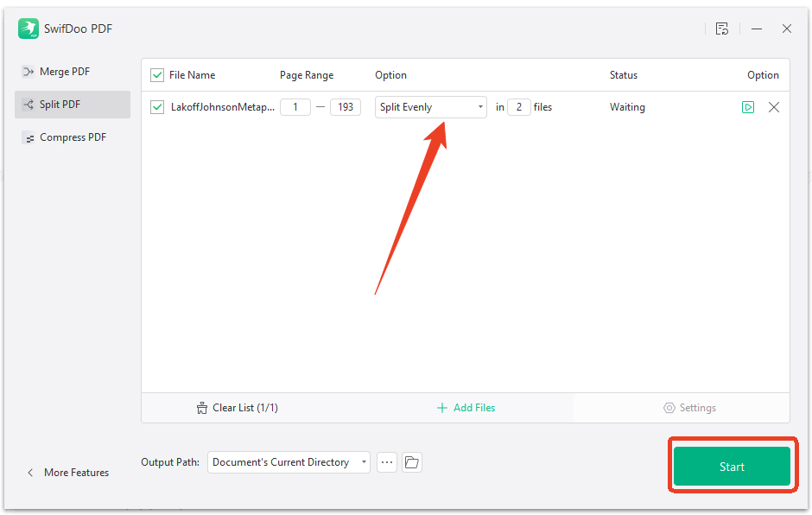Switch to Merge PDF
The height and width of the screenshot is (515, 812).
click(x=73, y=72)
